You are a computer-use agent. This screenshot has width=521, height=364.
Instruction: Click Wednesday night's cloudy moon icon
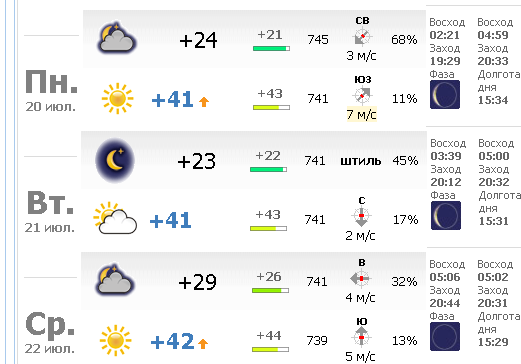coord(115,280)
